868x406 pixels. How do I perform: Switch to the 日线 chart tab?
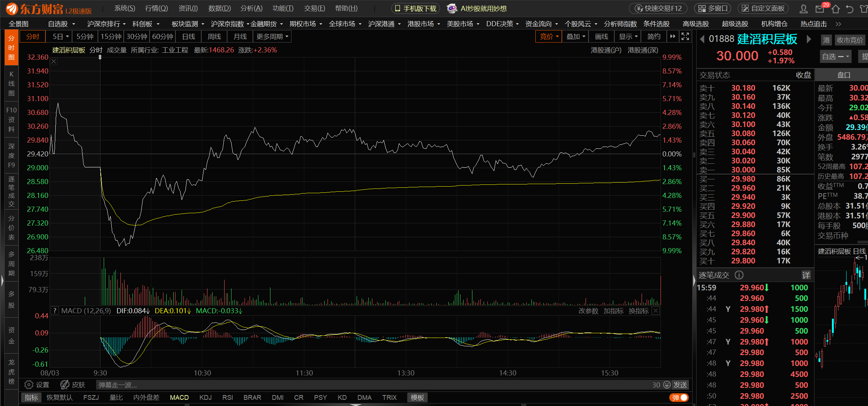click(x=189, y=36)
